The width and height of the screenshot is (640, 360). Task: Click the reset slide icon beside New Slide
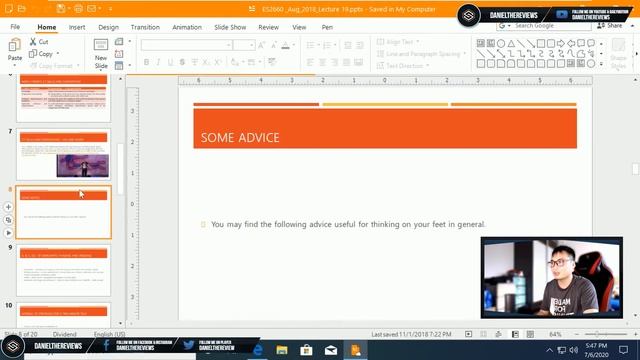pyautogui.click(x=119, y=53)
